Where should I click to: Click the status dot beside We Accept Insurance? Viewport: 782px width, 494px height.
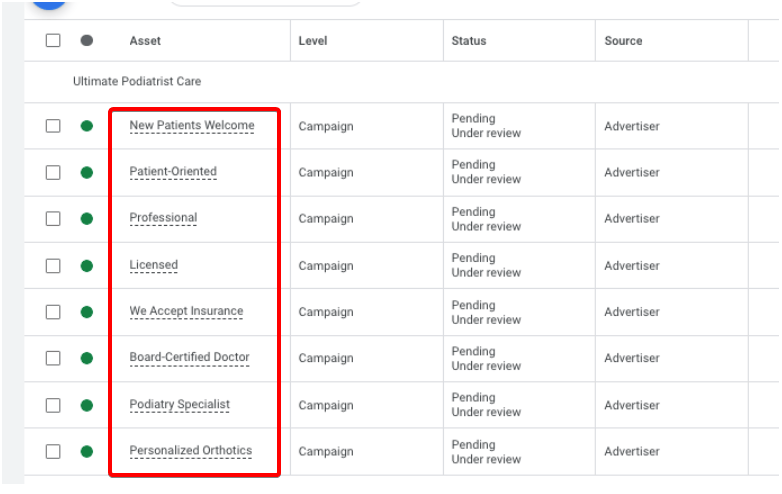click(x=87, y=312)
